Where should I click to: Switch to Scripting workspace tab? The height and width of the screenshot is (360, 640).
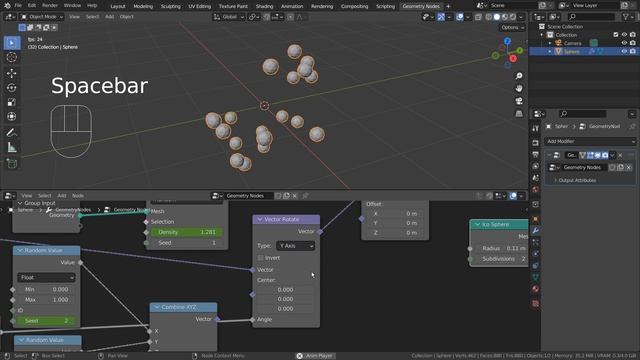tap(385, 6)
